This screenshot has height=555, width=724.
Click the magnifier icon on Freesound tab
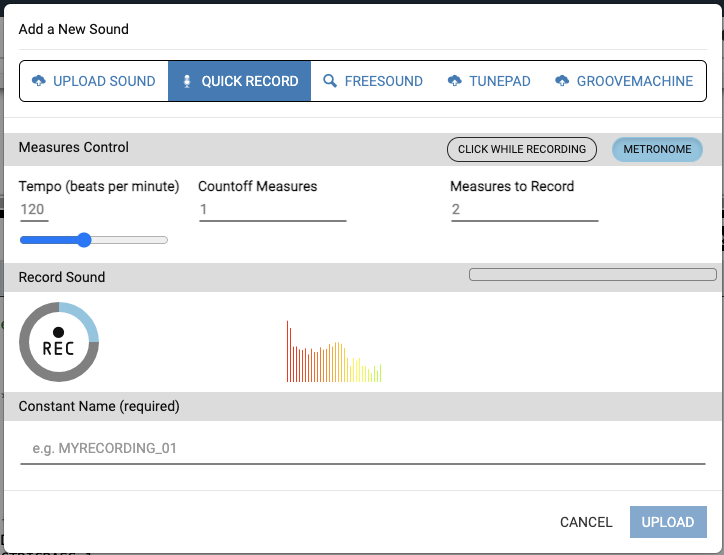click(330, 81)
